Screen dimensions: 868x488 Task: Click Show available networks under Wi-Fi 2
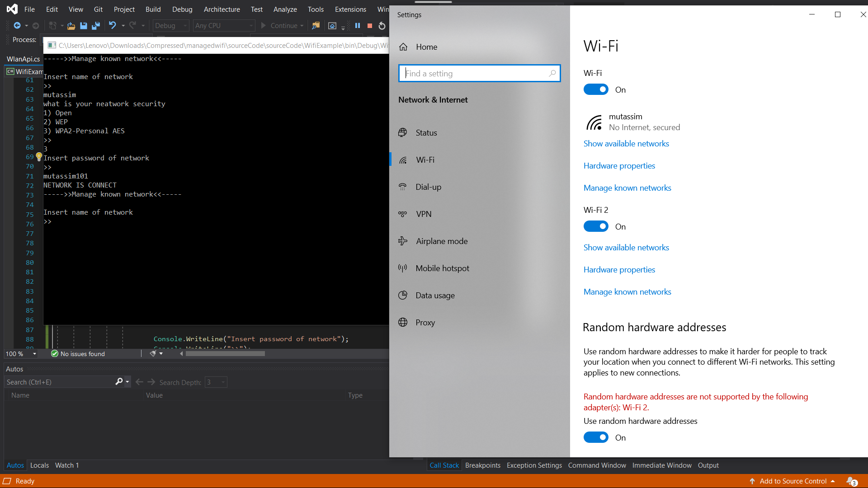pyautogui.click(x=626, y=248)
